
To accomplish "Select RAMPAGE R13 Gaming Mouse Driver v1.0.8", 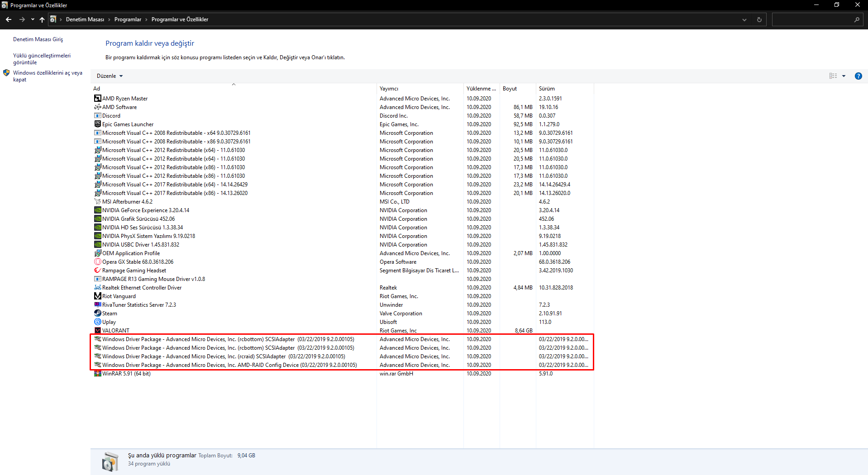I will [x=342, y=279].
